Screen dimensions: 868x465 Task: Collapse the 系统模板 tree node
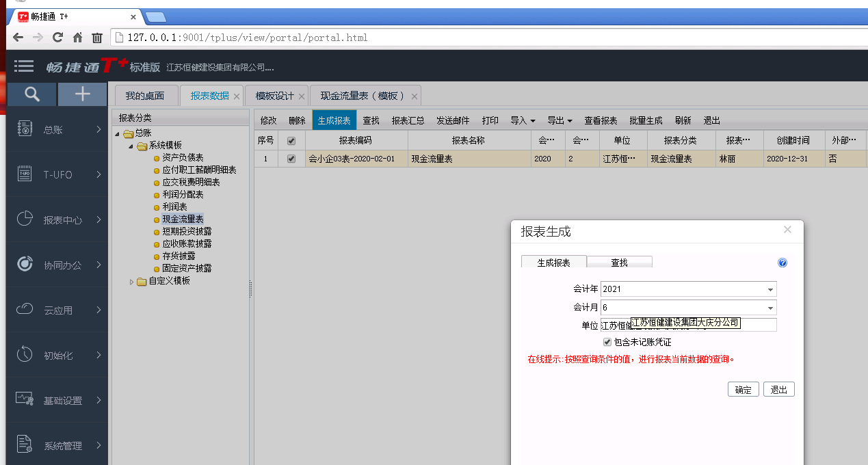(131, 146)
